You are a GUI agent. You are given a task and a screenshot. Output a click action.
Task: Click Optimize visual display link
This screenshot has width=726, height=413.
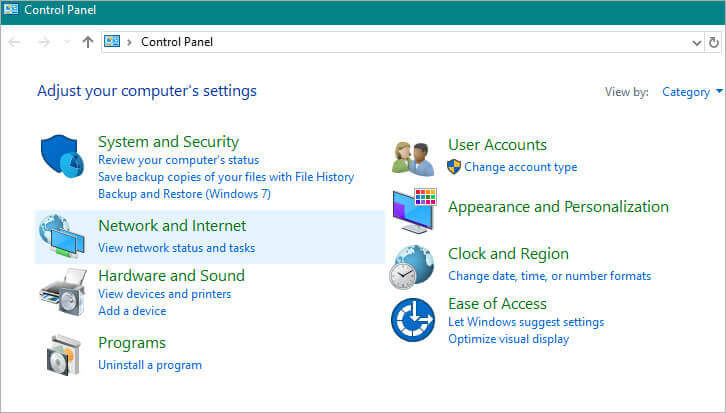[x=508, y=339]
